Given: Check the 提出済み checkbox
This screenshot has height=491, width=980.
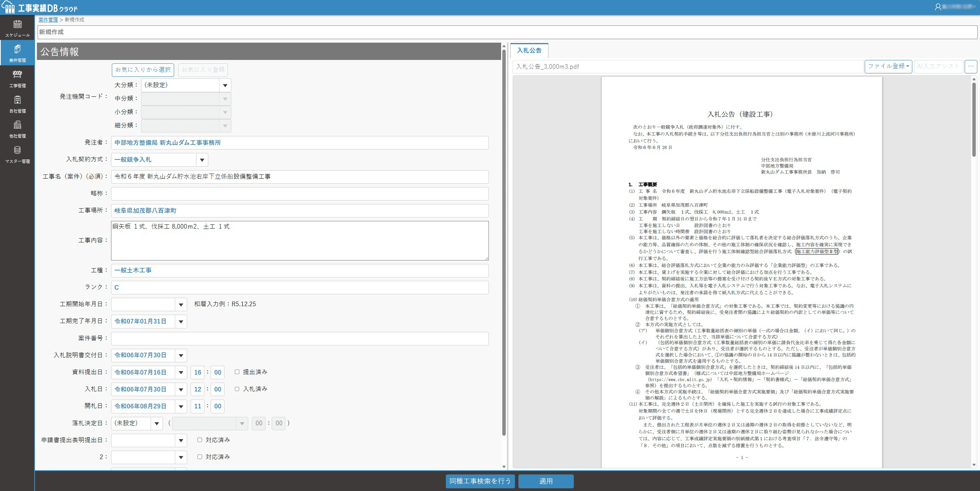Looking at the screenshot, I should pyautogui.click(x=237, y=372).
